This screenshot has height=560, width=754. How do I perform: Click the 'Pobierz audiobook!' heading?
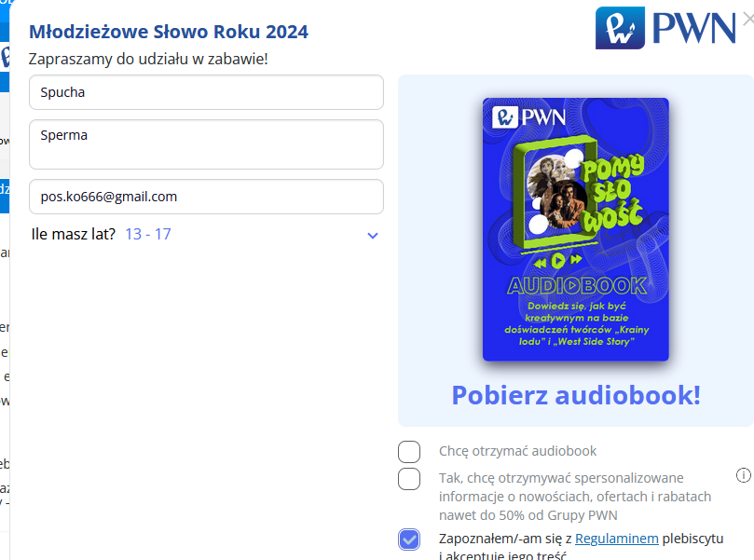pyautogui.click(x=576, y=395)
